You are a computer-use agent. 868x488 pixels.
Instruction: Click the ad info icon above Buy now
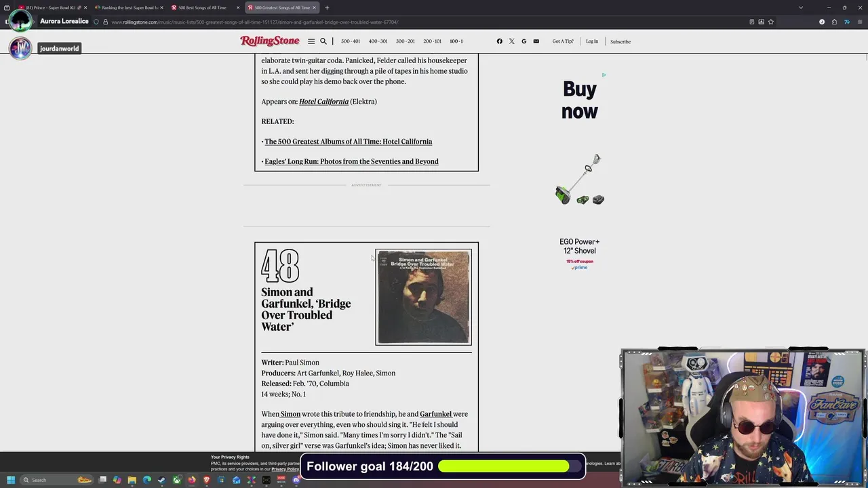(604, 75)
